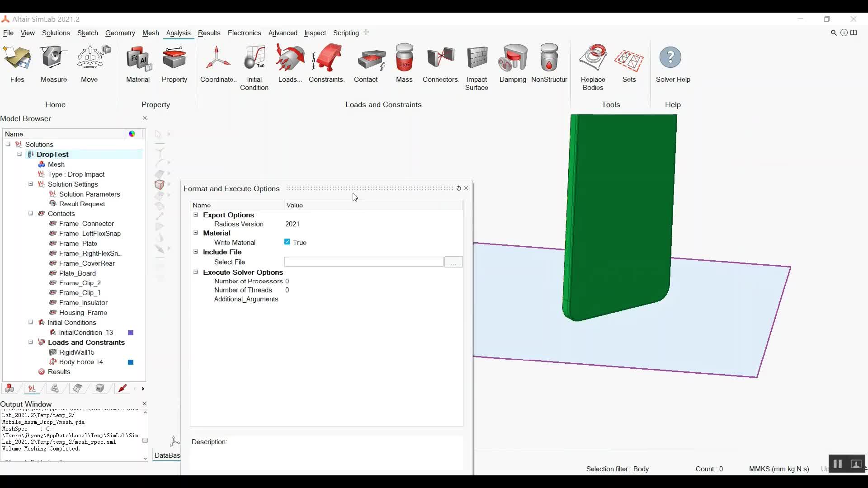
Task: Click the Replace Bodies icon
Action: click(x=593, y=67)
